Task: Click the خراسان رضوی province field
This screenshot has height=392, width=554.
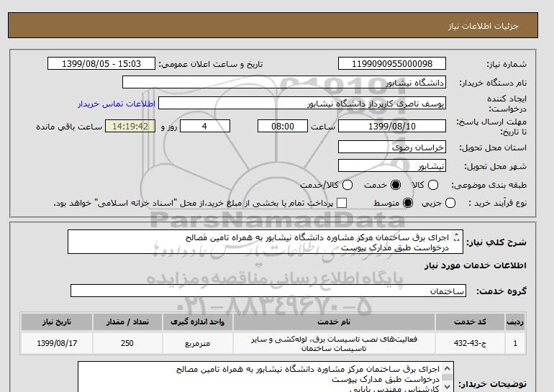Action: [x=392, y=147]
